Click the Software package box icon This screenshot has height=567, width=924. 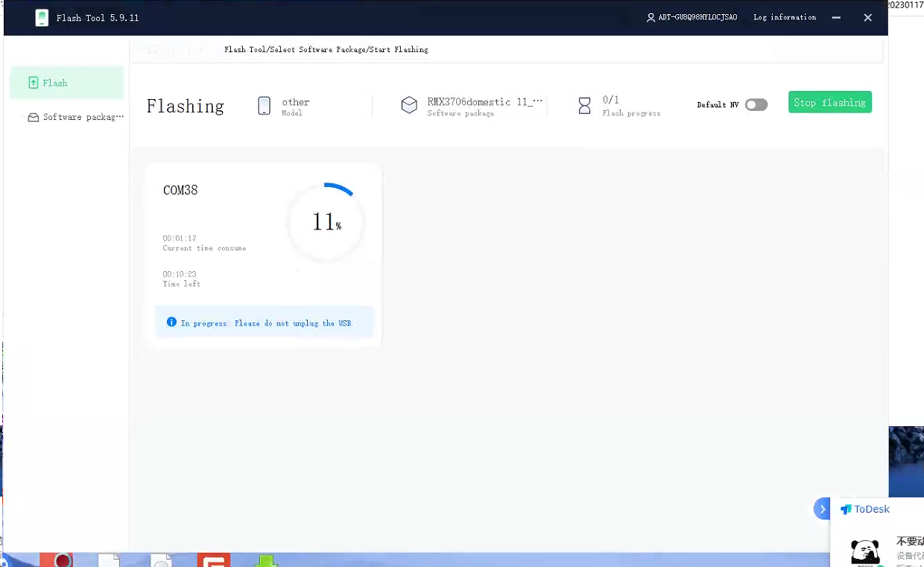tap(409, 105)
